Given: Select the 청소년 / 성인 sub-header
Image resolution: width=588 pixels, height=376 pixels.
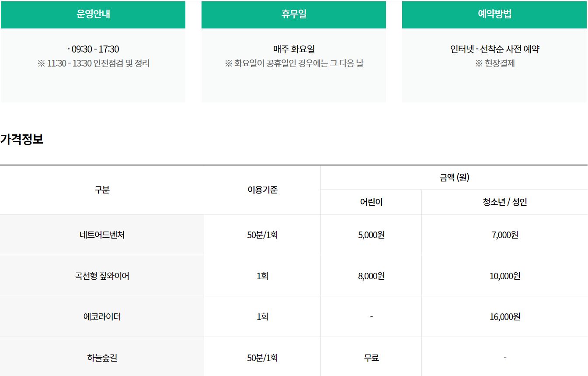Looking at the screenshot, I should (x=504, y=202).
